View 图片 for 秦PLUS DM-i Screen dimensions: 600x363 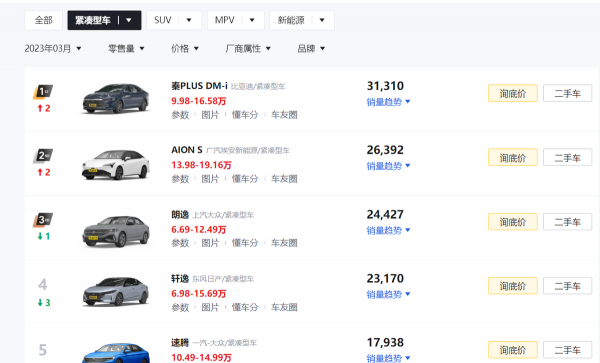[x=210, y=115]
